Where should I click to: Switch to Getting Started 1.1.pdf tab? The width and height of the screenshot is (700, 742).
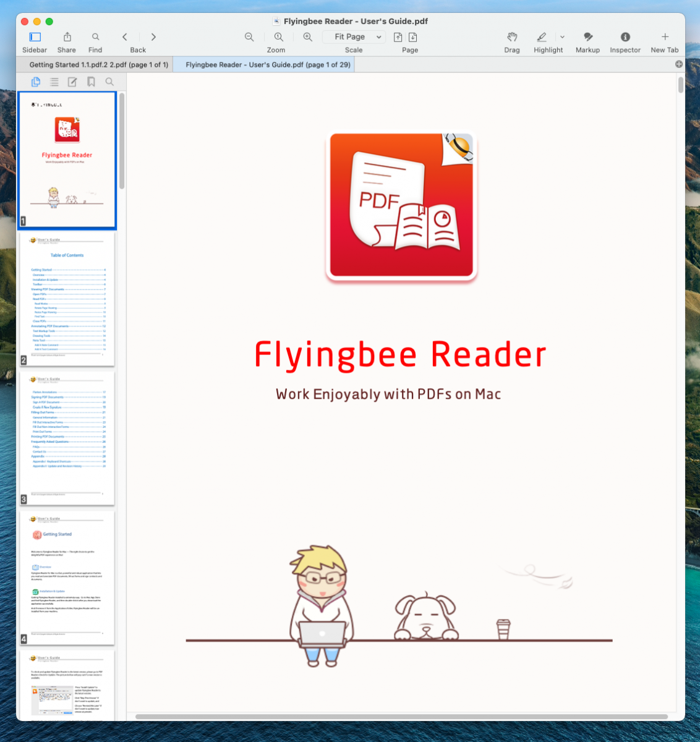click(x=94, y=64)
